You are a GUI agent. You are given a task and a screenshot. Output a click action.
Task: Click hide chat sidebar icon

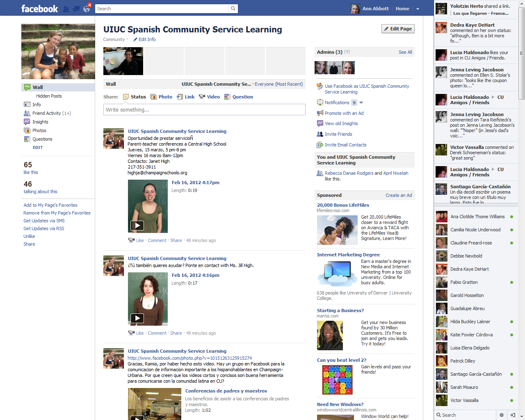pos(512,415)
